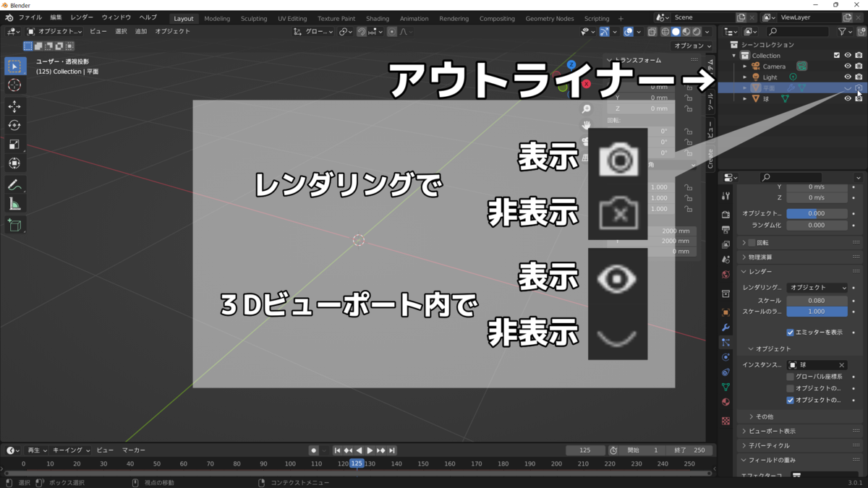This screenshot has width=868, height=488.
Task: Open the Tool properties tab
Action: tap(726, 196)
